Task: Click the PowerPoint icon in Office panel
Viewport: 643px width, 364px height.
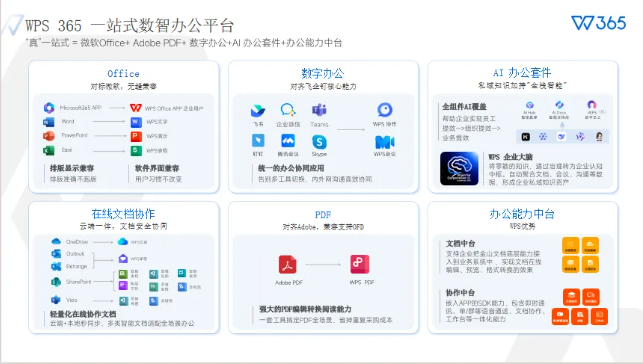Action: click(x=49, y=136)
